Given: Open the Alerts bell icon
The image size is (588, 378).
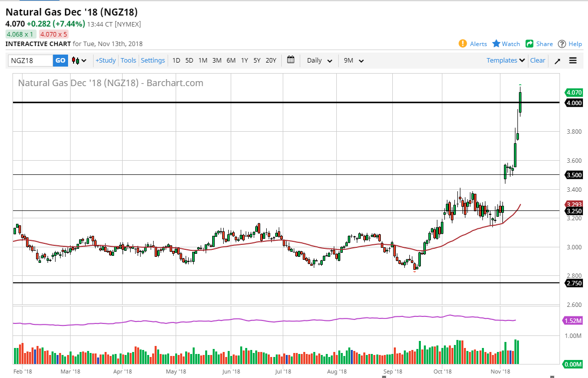Looking at the screenshot, I should [x=463, y=44].
